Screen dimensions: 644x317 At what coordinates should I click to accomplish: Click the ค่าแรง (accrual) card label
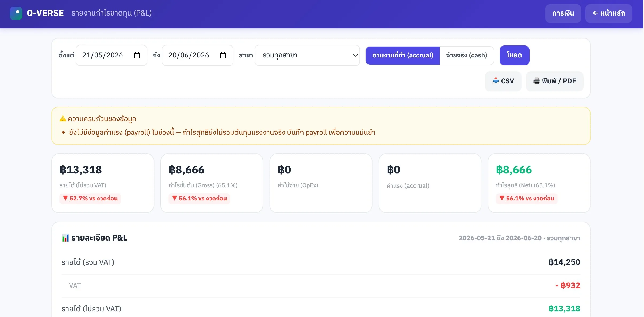coord(408,185)
